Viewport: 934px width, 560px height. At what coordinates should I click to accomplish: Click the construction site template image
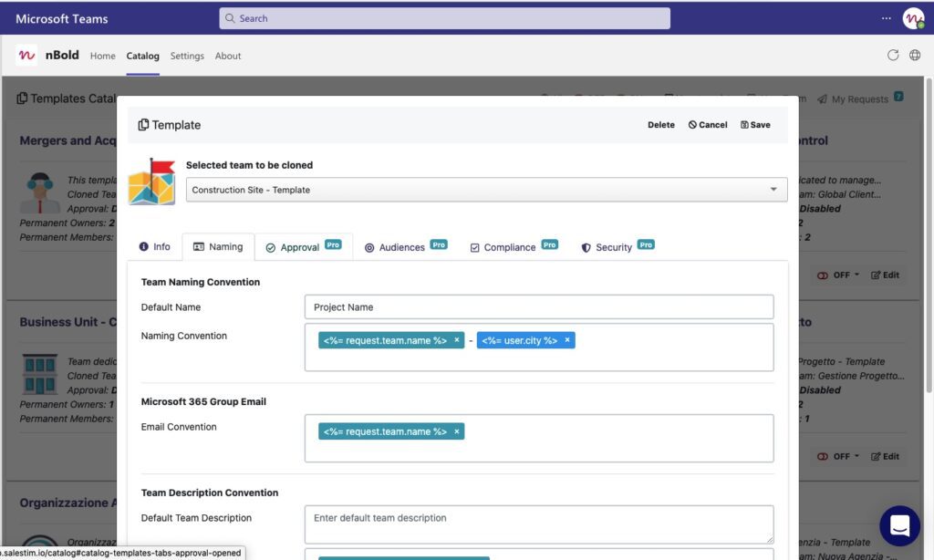point(152,181)
